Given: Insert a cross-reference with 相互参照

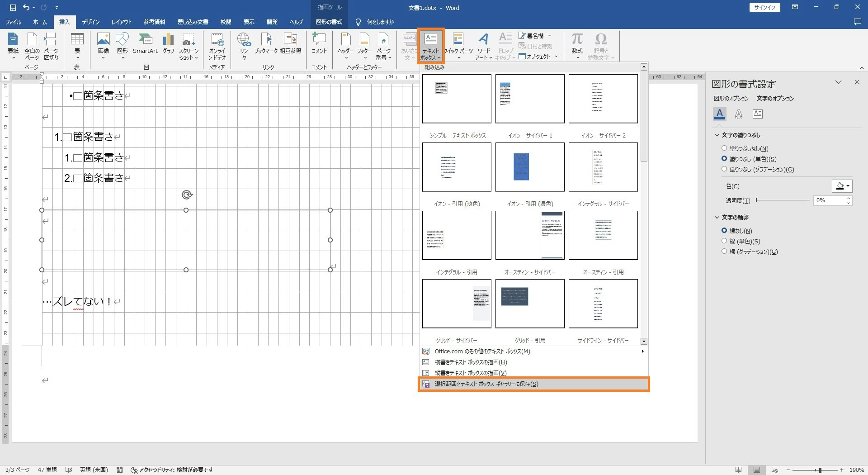Looking at the screenshot, I should point(290,44).
